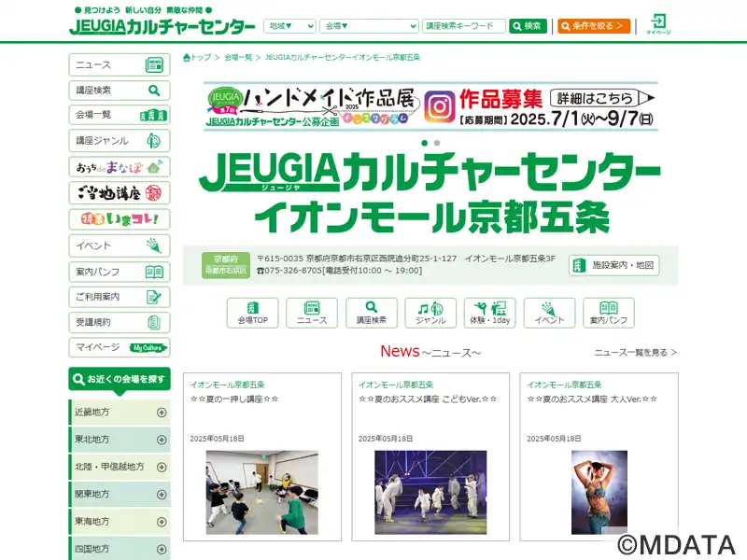Open the children's dance classroom thumbnail
This screenshot has width=747, height=560.
point(262,493)
